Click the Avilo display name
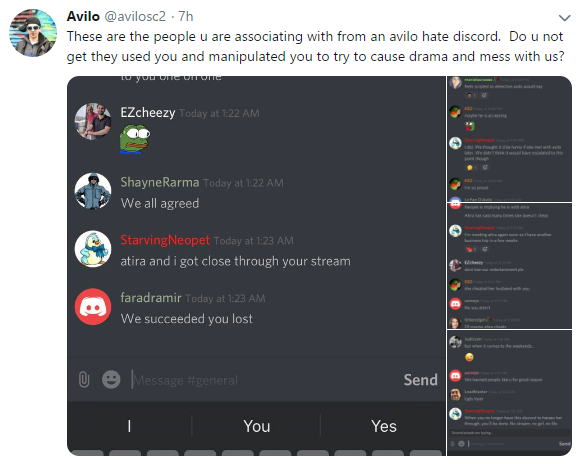 (x=83, y=16)
